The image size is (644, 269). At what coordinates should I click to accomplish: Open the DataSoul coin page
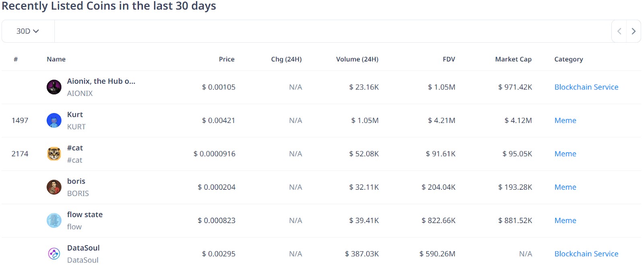pyautogui.click(x=83, y=248)
